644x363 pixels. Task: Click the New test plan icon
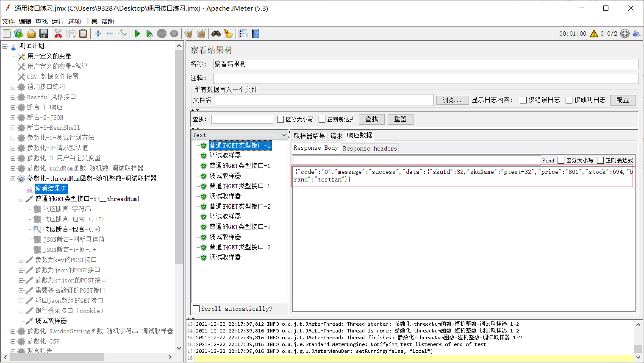tap(7, 34)
